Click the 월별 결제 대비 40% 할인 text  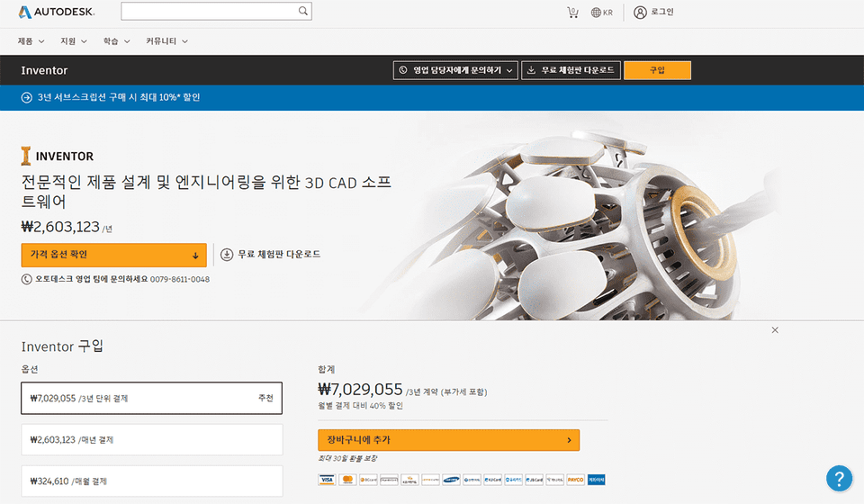tap(360, 405)
